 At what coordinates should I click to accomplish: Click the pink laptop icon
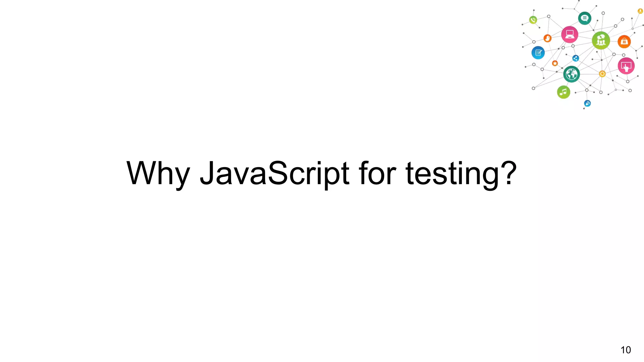pyautogui.click(x=569, y=35)
